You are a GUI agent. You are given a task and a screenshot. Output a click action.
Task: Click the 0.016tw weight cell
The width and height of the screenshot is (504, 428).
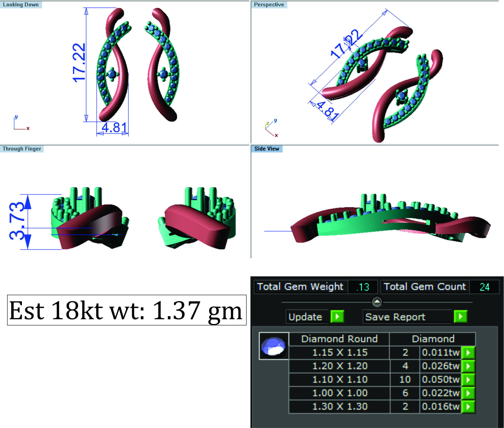[x=441, y=406]
